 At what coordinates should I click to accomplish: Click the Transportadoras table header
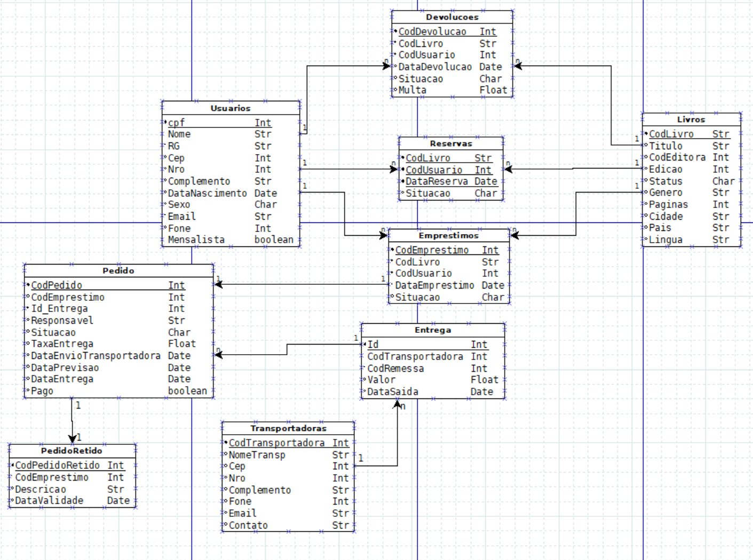pos(288,428)
